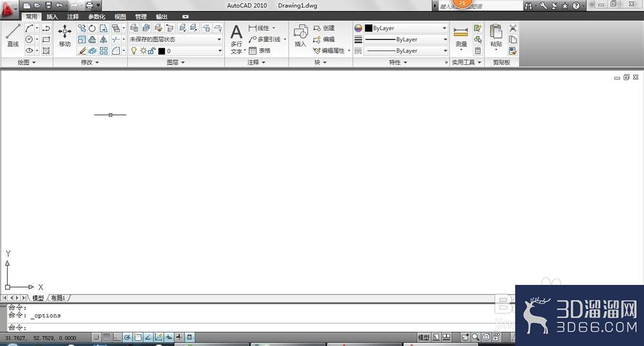Click the Trim tool icon
The height and width of the screenshot is (346, 644).
pos(116,39)
